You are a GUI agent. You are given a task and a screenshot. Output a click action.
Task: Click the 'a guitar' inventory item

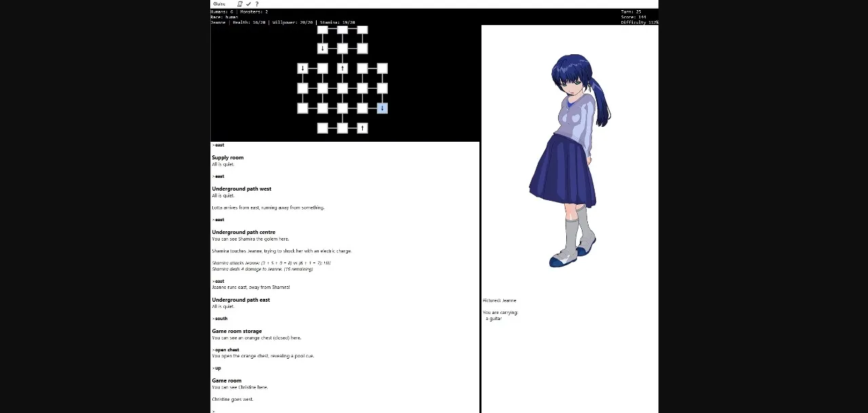point(494,319)
